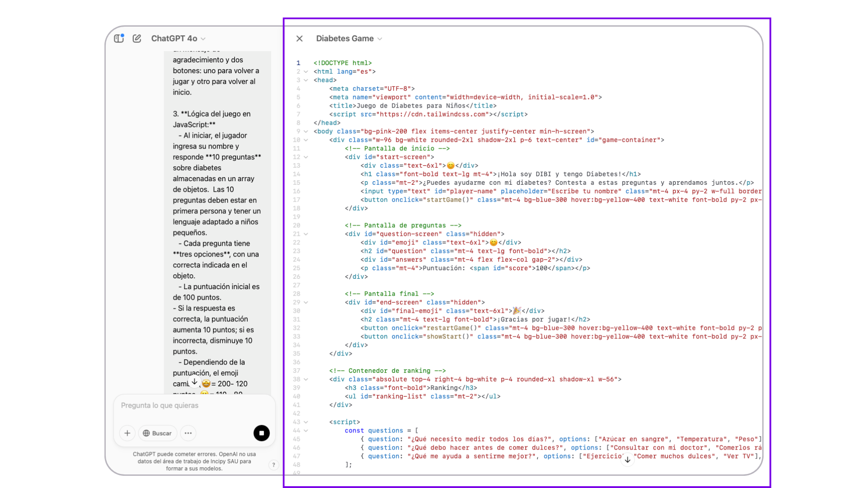Jump to latest chat message arrow
Screen dimensions: 868x488
click(194, 382)
